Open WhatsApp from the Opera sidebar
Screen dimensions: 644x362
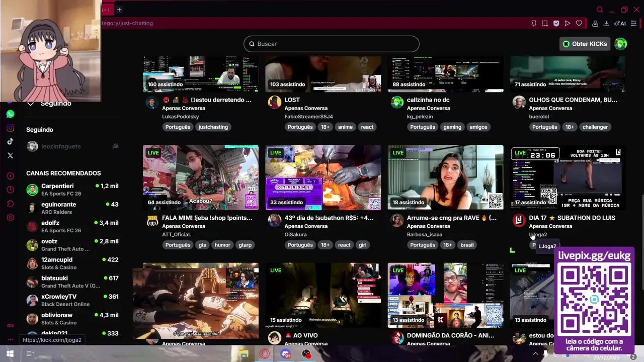[x=10, y=114]
